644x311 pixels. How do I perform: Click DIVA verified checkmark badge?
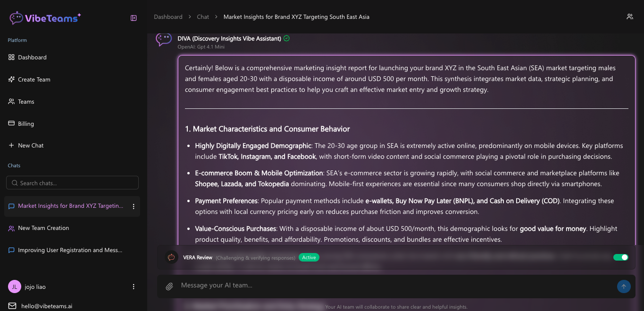[287, 39]
